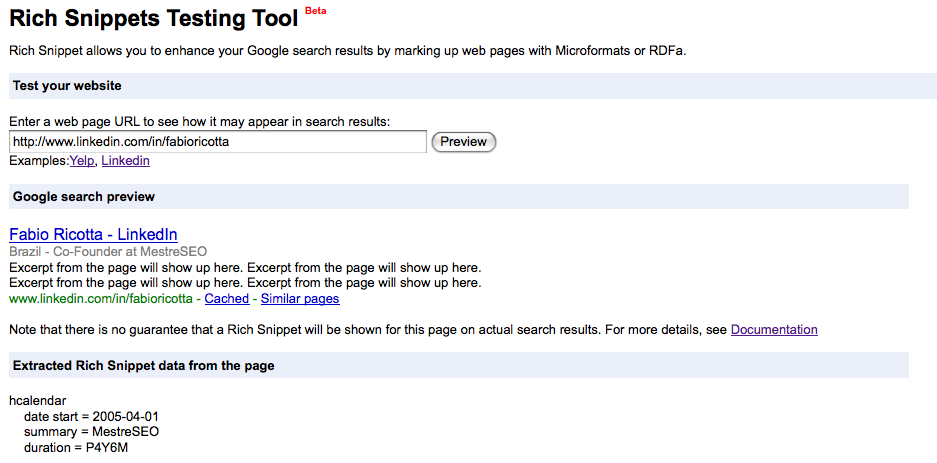Screen dimensions: 937x463
Task: Click the web page URL input field
Action: (217, 142)
